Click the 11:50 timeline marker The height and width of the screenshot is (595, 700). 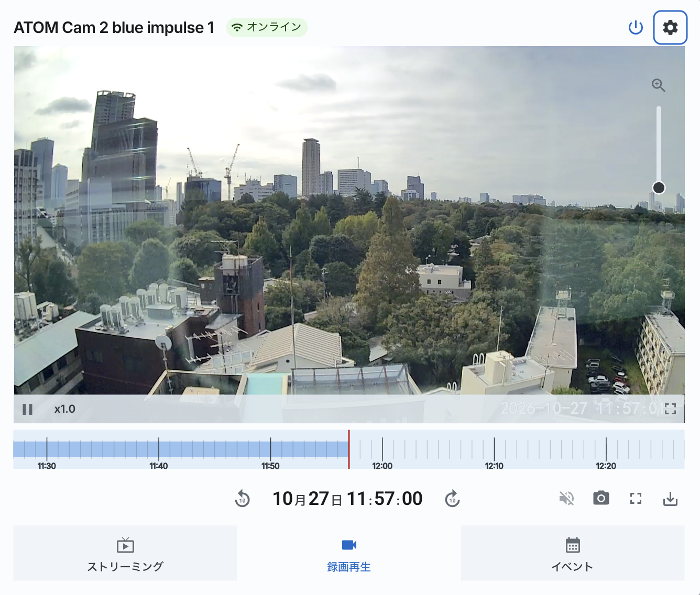click(x=270, y=466)
